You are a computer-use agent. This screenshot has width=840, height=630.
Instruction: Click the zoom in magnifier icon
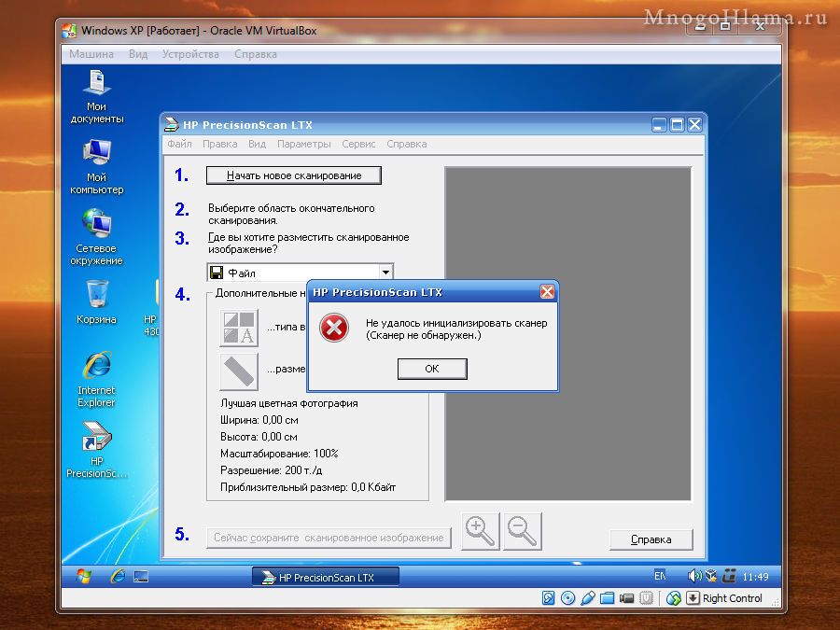click(481, 531)
